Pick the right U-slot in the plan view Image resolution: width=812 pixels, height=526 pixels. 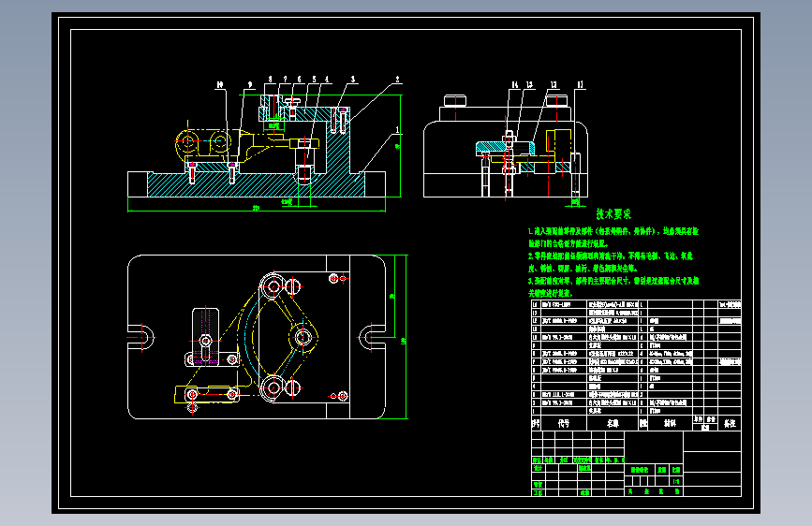pyautogui.click(x=371, y=337)
